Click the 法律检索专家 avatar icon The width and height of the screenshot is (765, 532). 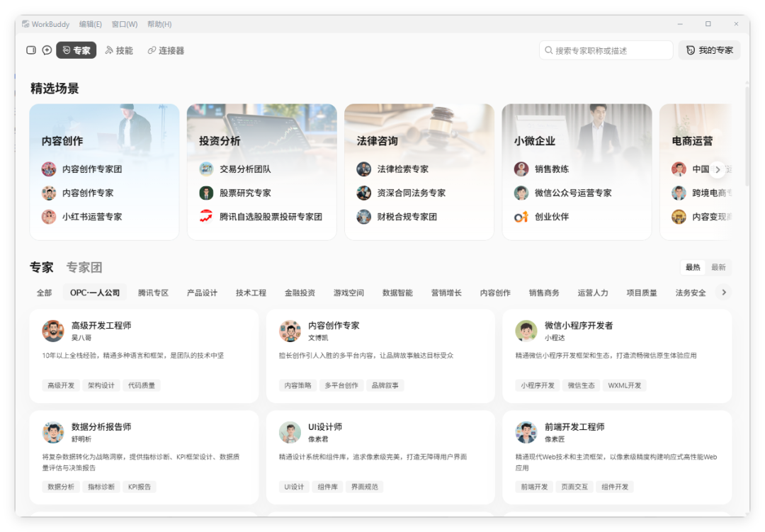point(364,169)
